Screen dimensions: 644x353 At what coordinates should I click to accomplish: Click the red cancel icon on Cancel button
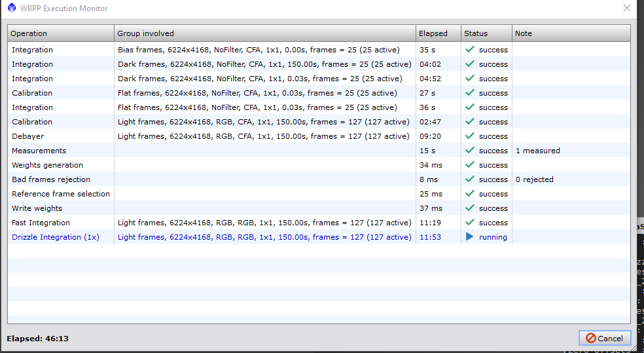(x=590, y=338)
